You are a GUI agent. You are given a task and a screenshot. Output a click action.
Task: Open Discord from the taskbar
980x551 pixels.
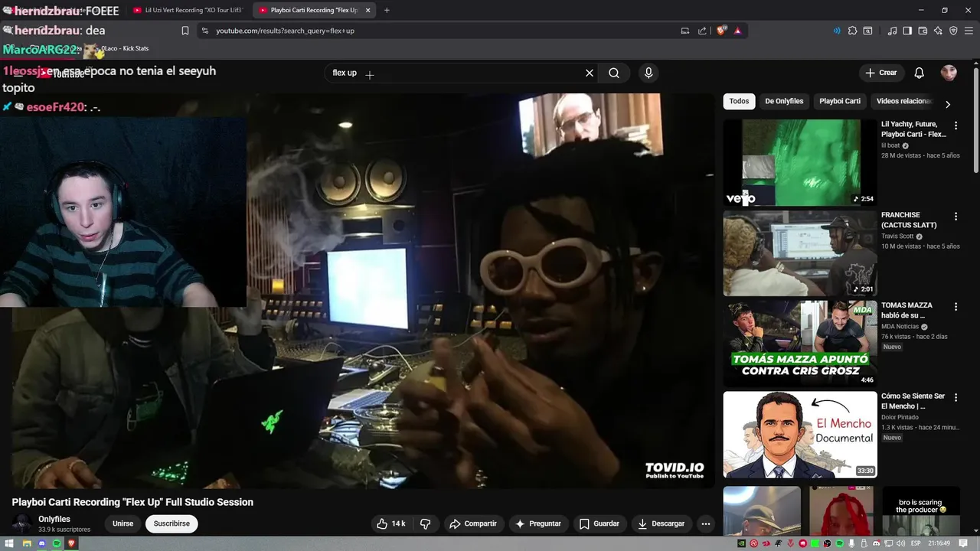[41, 543]
